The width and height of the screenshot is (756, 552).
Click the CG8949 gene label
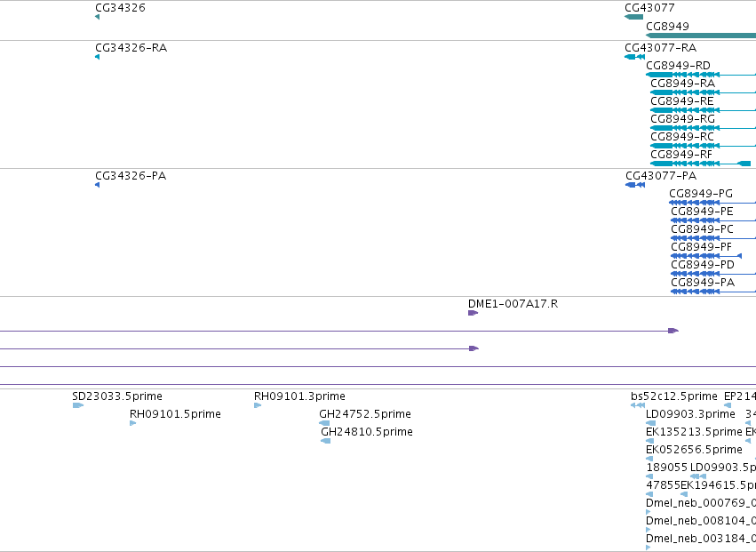coord(667,26)
